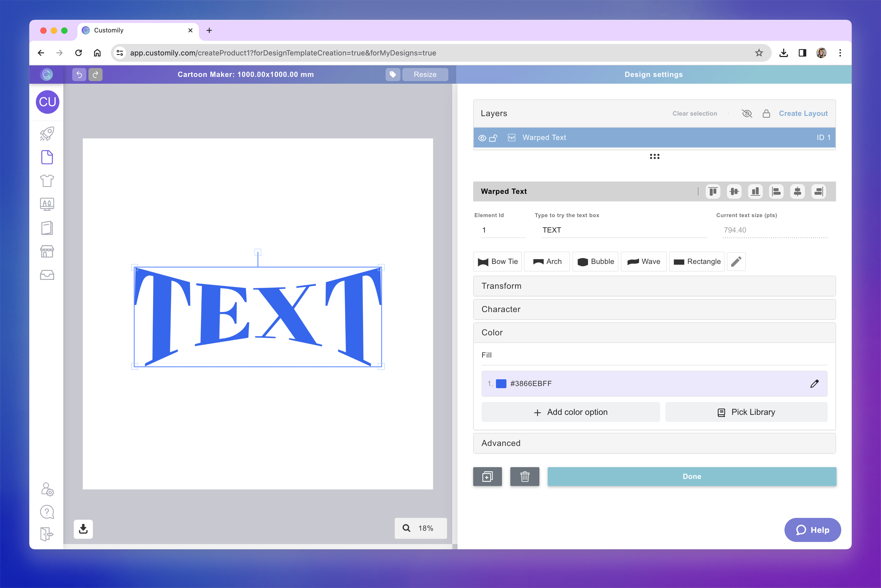This screenshot has height=588, width=881.
Task: Click the Done button
Action: (692, 477)
